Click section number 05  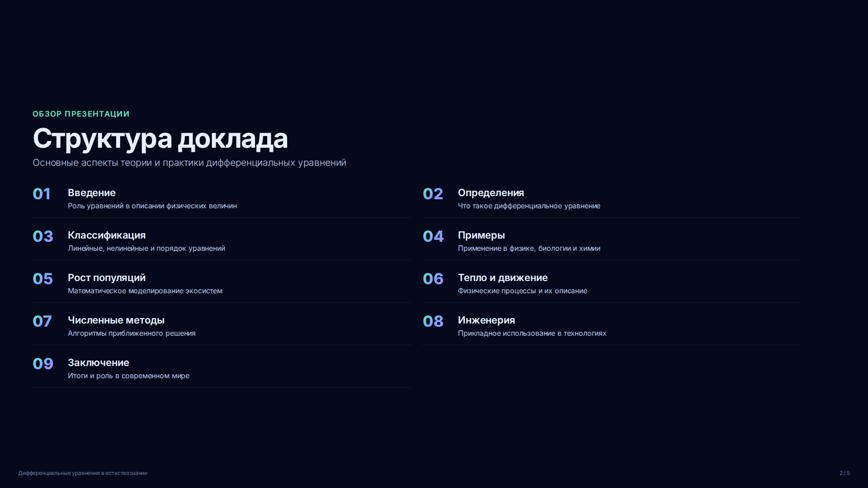pyautogui.click(x=43, y=279)
